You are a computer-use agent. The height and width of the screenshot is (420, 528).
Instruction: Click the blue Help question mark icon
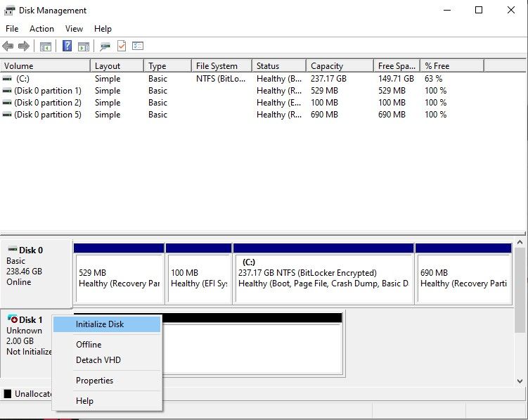click(67, 46)
